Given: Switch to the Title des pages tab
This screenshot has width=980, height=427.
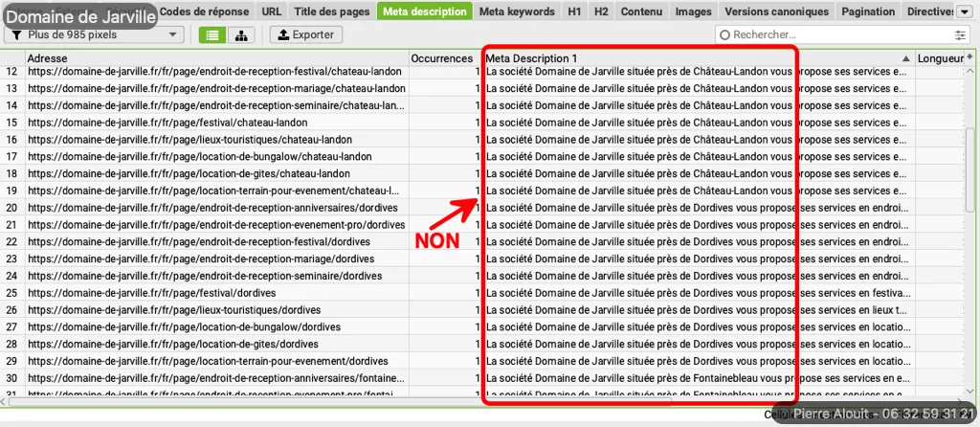Looking at the screenshot, I should point(333,11).
